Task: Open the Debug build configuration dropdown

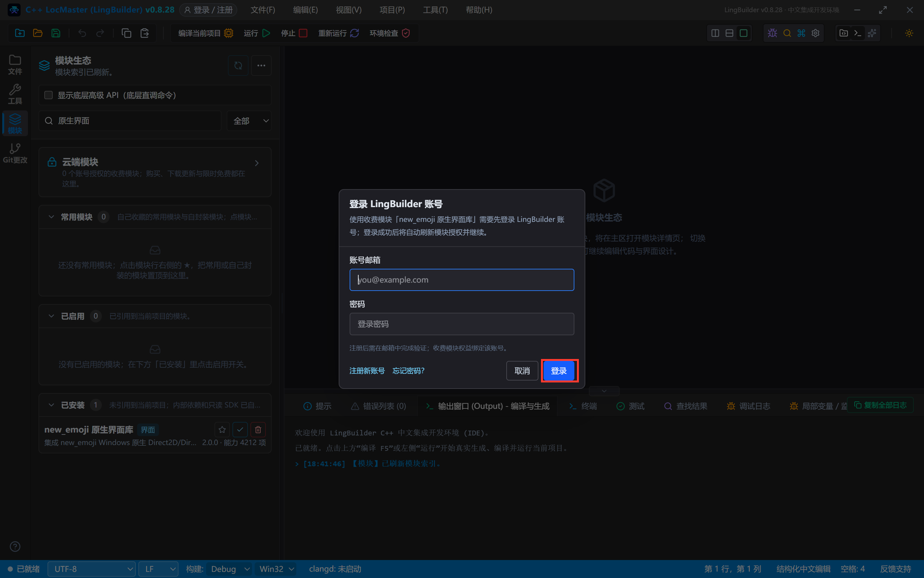Action: click(x=229, y=569)
